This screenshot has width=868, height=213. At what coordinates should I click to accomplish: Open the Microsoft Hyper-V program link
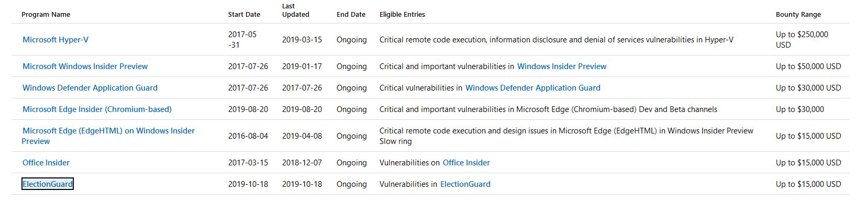pyautogui.click(x=55, y=40)
